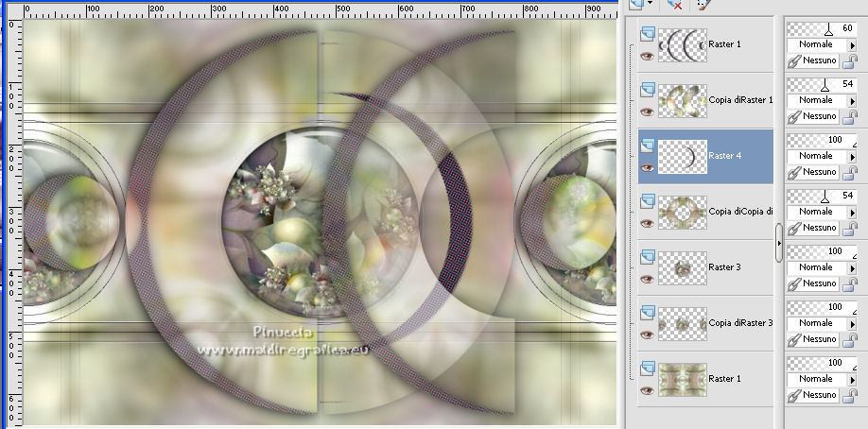Click the raster type icon of Copia diRaster 1
The width and height of the screenshot is (868, 429).
[647, 90]
